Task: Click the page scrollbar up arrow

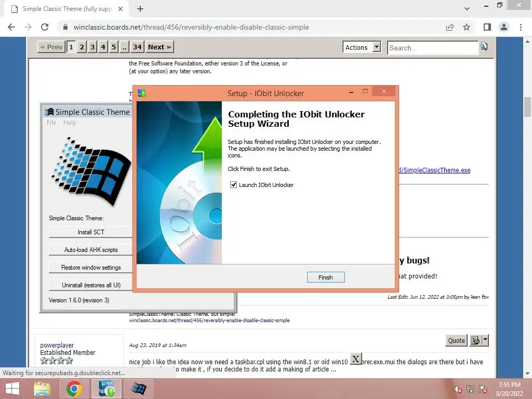Action: point(528,42)
